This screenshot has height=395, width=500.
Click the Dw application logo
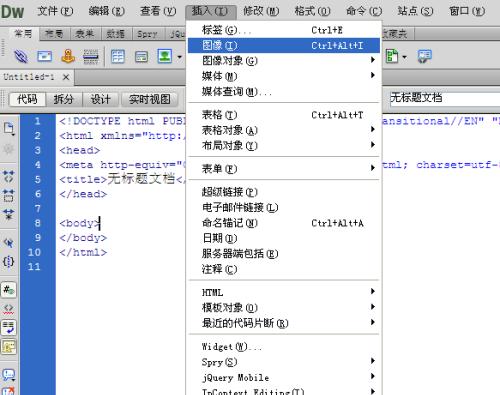coord(12,12)
